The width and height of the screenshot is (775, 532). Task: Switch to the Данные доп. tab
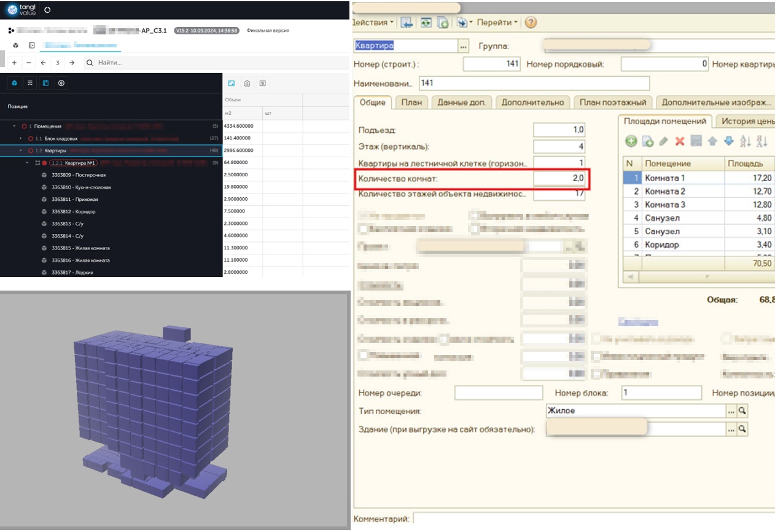[x=461, y=103]
